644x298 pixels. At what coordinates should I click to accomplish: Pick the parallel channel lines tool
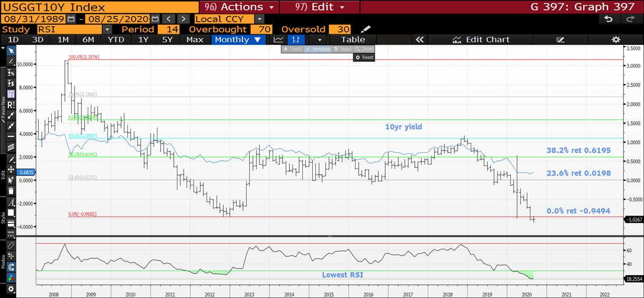pyautogui.click(x=11, y=147)
